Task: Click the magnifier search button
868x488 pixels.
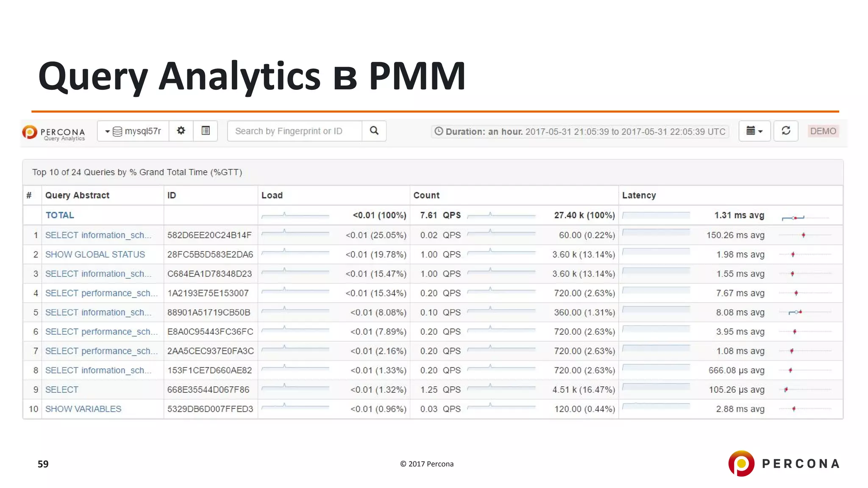Action: coord(374,131)
